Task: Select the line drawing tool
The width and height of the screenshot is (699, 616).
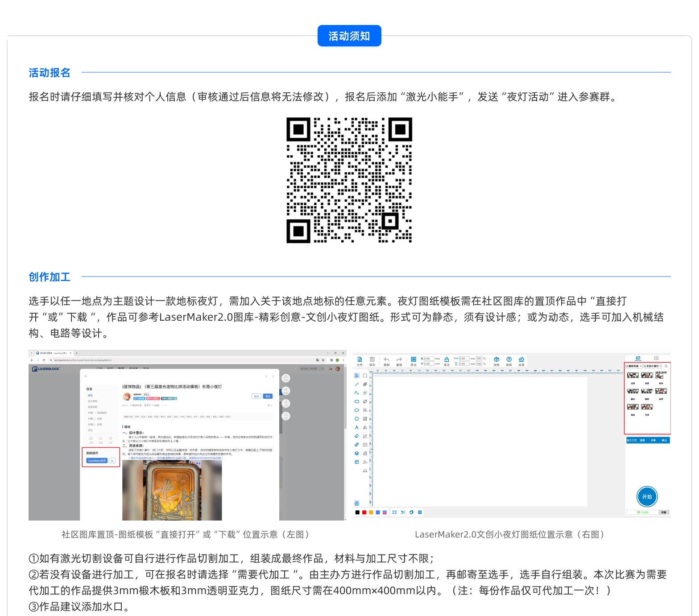Action: tap(357, 384)
